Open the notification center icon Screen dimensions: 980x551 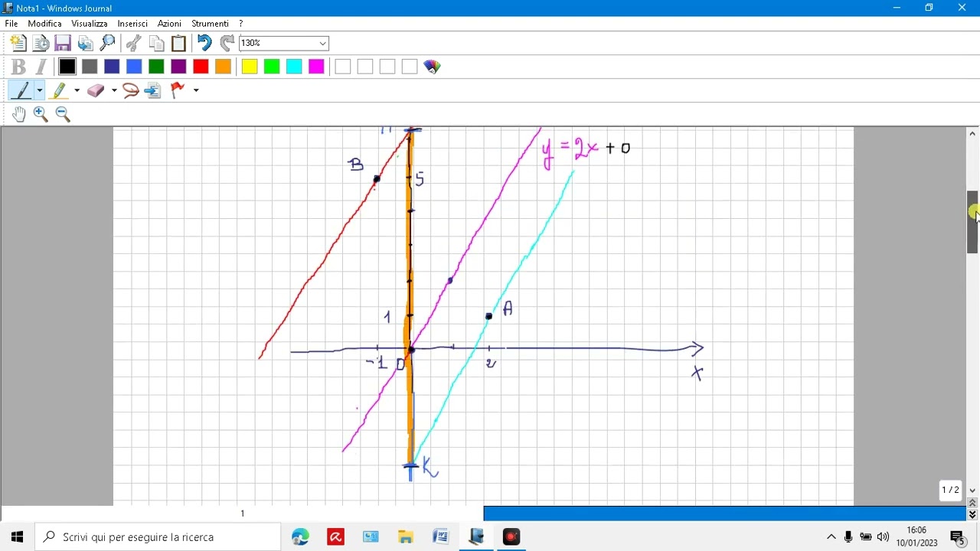957,537
